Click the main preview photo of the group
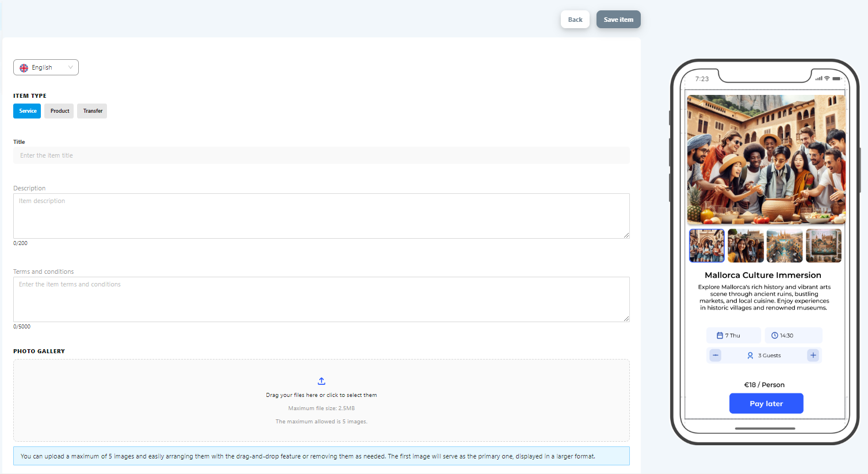The image size is (868, 474). (766, 159)
